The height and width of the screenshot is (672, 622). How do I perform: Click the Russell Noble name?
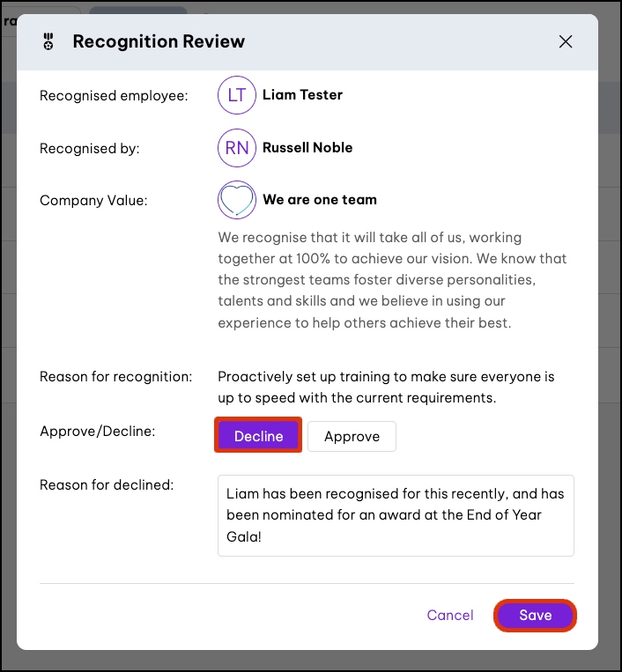(x=307, y=148)
